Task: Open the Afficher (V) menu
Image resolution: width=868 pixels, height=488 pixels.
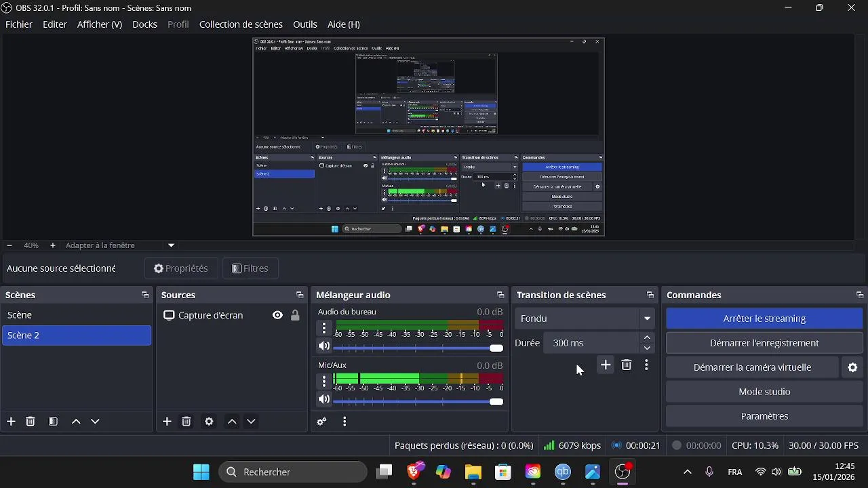Action: coord(100,24)
